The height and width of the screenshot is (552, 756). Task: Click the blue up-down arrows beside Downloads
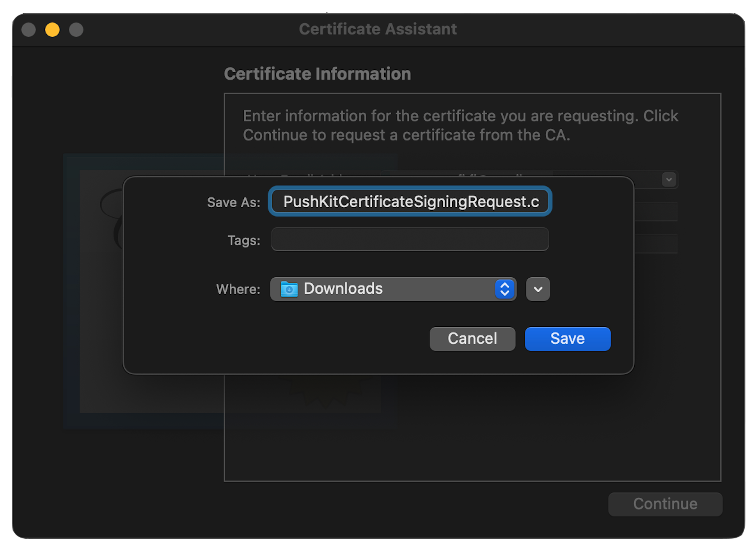(505, 289)
